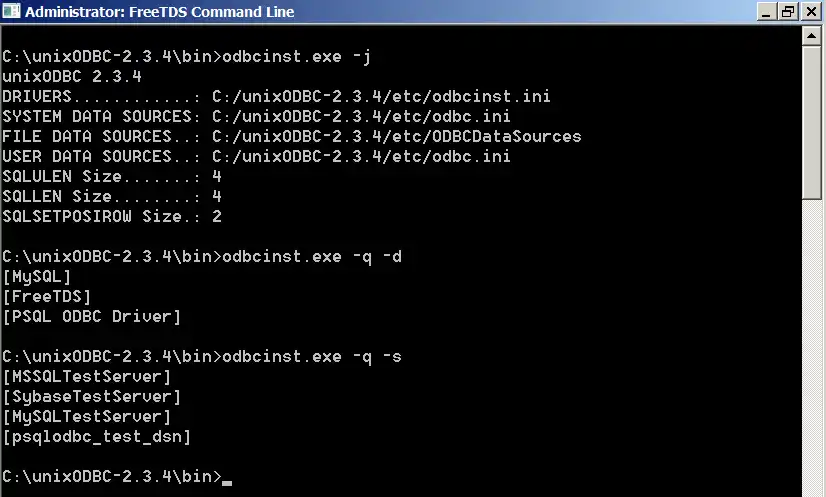Click the SYSTEM DATA SOURCES line

coord(256,116)
